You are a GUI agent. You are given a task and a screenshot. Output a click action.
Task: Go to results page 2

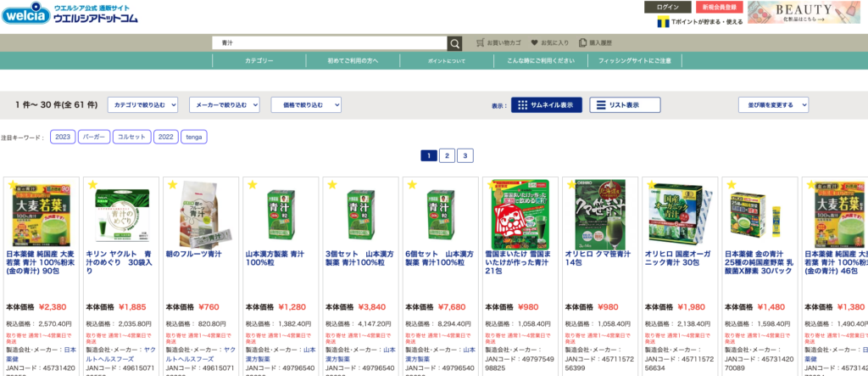coord(448,156)
